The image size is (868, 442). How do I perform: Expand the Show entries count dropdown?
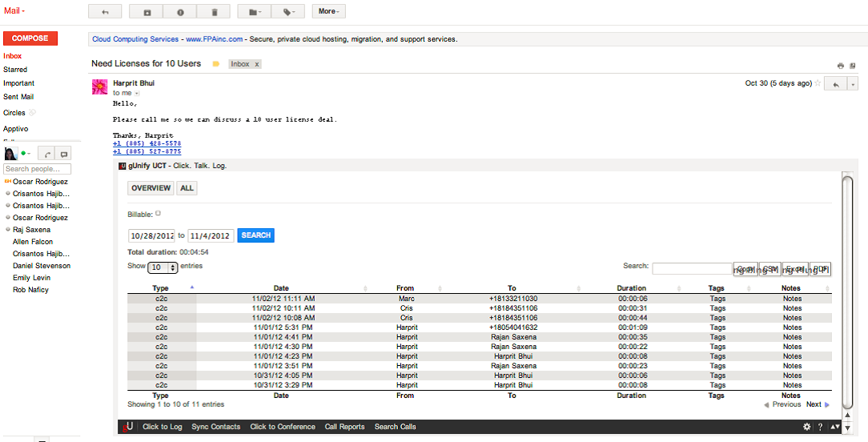[163, 267]
